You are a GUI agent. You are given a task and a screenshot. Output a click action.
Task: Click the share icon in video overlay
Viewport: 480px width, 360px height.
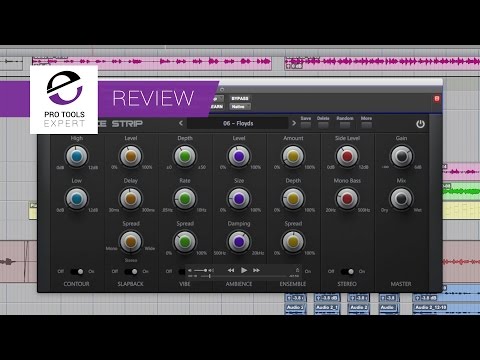point(297,270)
